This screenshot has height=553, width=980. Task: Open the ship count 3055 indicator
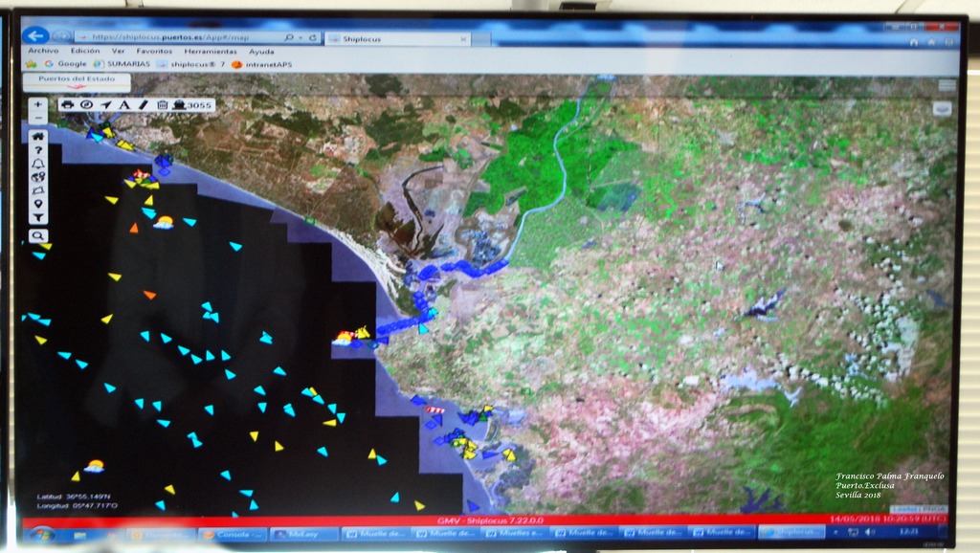coord(192,105)
